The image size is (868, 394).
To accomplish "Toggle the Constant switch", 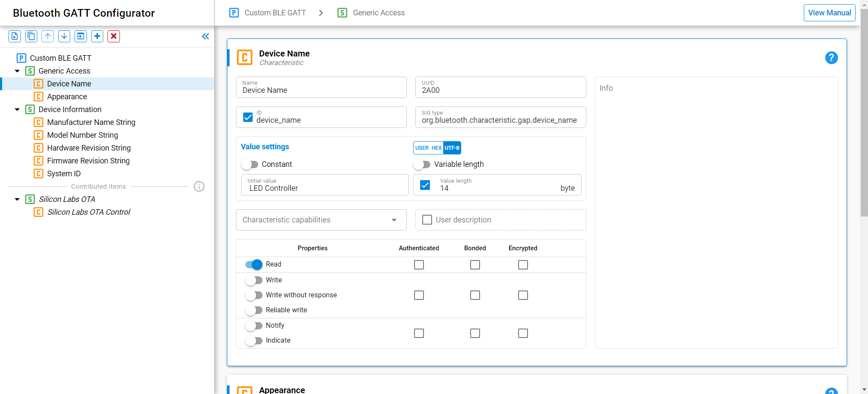I will [250, 164].
